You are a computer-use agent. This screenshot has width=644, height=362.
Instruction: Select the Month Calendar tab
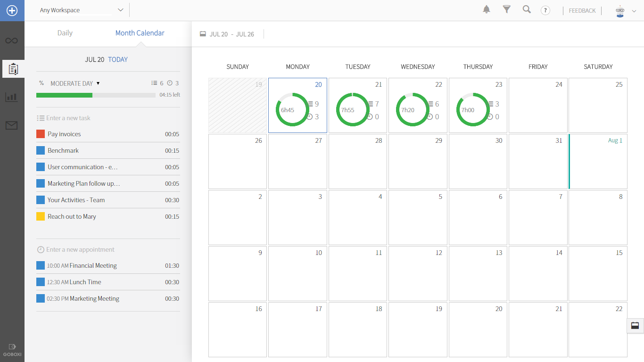[x=140, y=33]
